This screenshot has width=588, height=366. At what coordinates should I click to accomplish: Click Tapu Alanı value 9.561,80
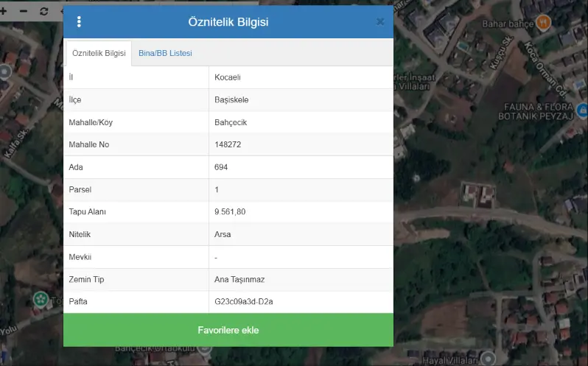tap(230, 212)
